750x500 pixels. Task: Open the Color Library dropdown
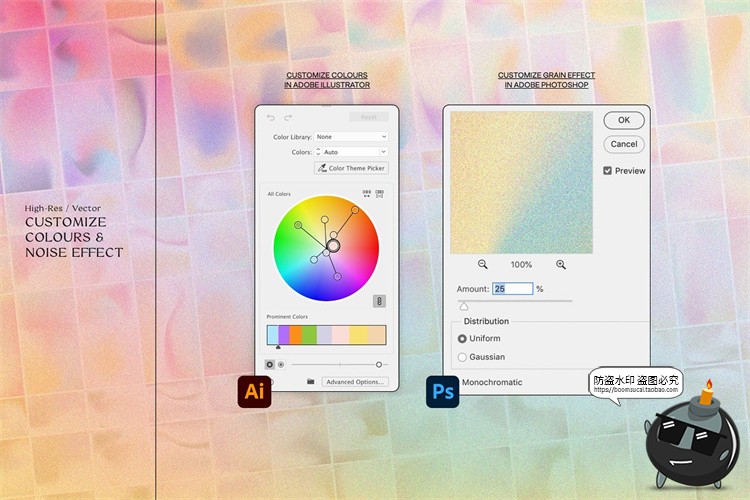pos(351,137)
